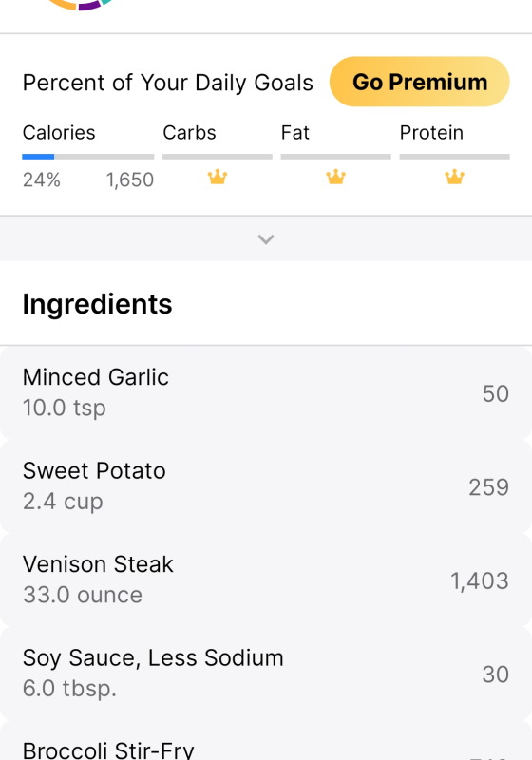Click the 1,403 calorie value

[480, 580]
